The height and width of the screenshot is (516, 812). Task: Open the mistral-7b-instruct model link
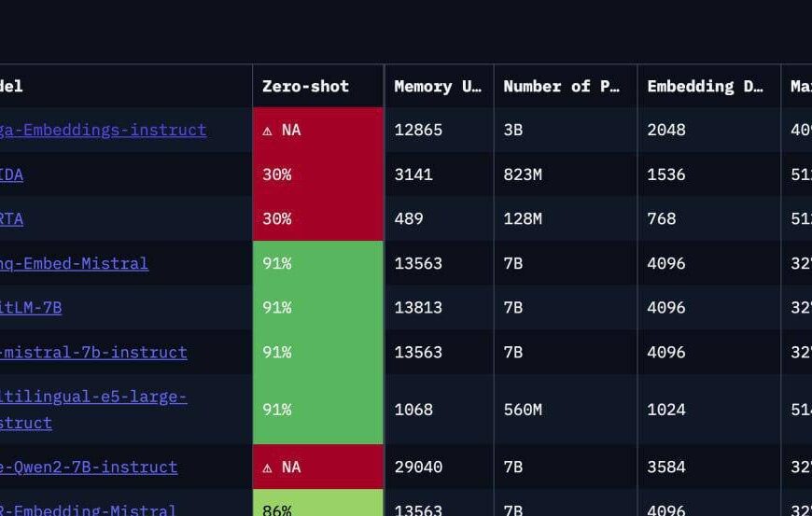click(x=93, y=352)
